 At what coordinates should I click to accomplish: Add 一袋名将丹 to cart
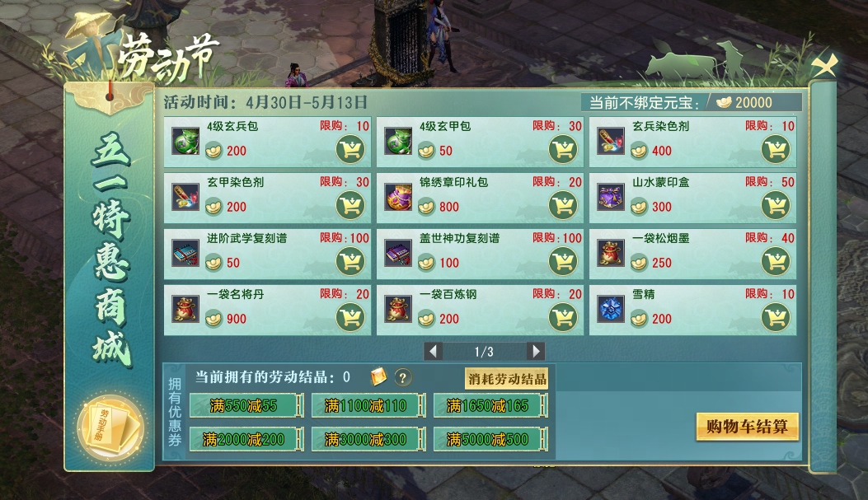pyautogui.click(x=350, y=317)
